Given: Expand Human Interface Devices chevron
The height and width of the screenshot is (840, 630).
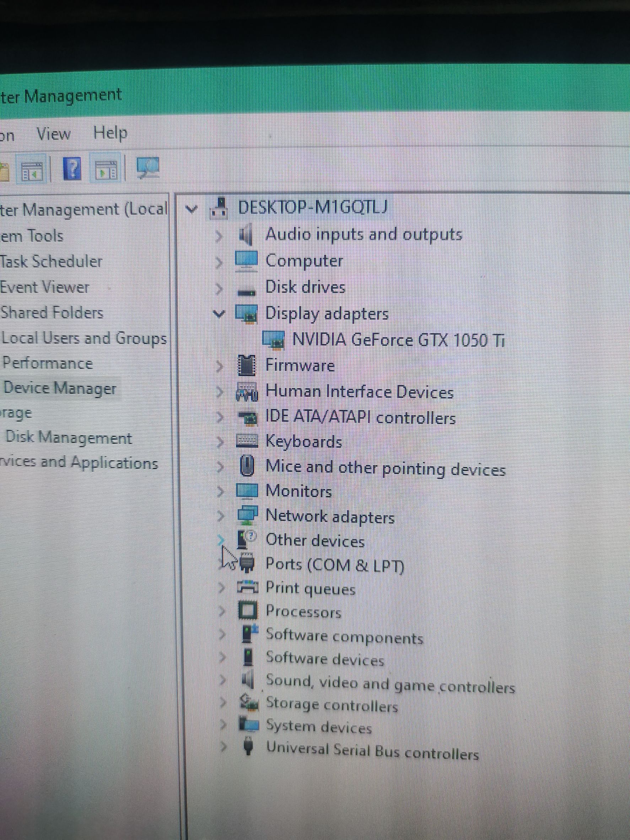Looking at the screenshot, I should 219,392.
